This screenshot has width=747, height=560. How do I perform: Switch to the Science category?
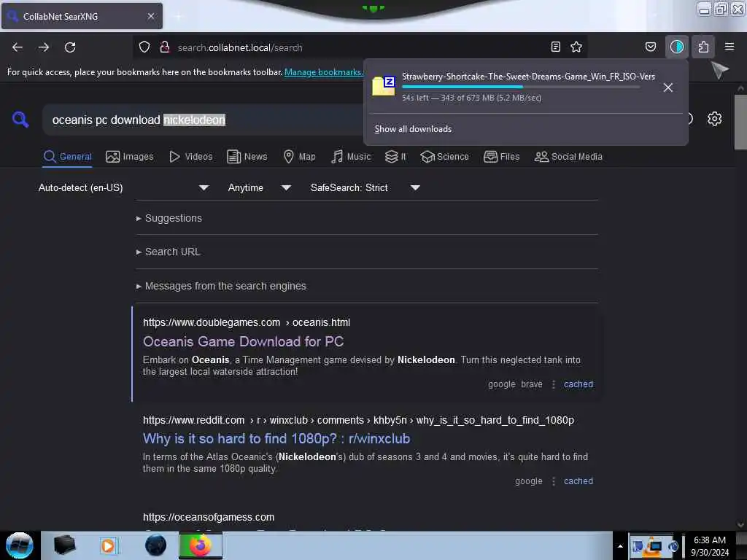[x=444, y=157]
